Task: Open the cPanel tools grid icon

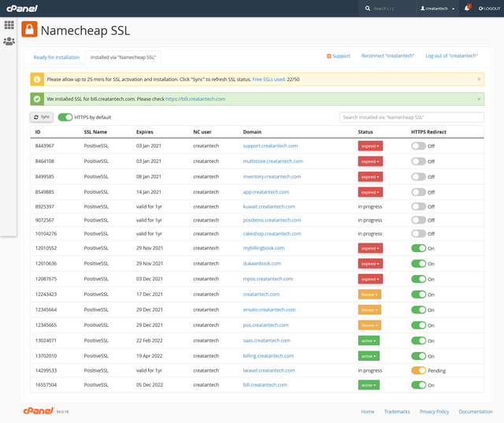Action: (x=9, y=24)
